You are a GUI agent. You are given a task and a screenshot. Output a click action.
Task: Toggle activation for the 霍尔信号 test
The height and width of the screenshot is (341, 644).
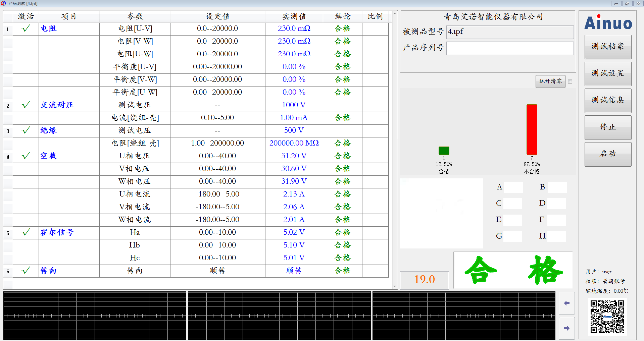[25, 232]
